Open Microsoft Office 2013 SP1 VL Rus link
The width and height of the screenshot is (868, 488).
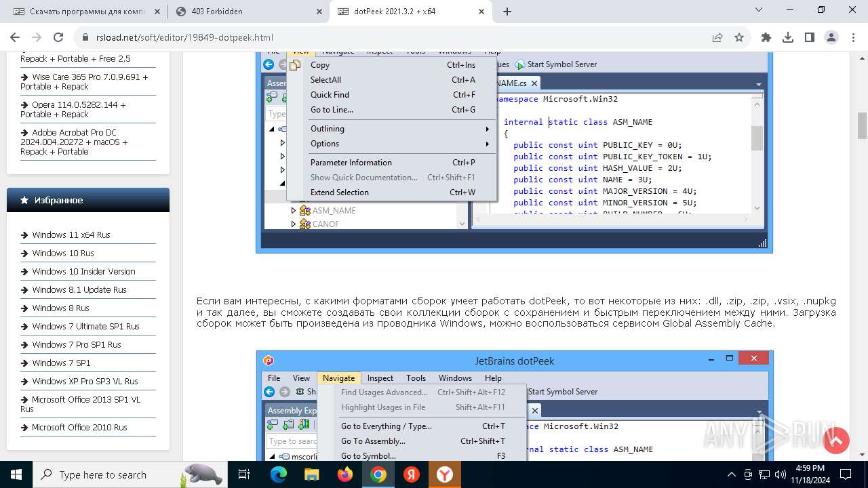point(80,405)
